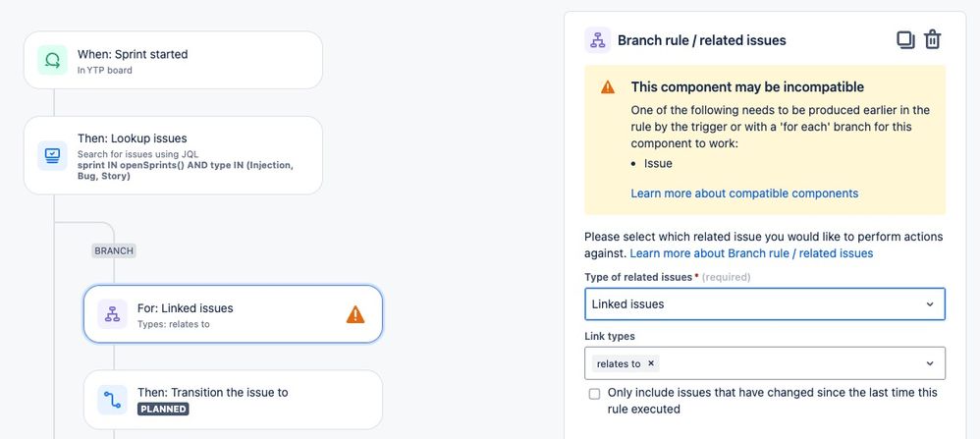Expand the Link types dropdown arrow
Viewport: 980px width, 439px height.
pos(930,363)
